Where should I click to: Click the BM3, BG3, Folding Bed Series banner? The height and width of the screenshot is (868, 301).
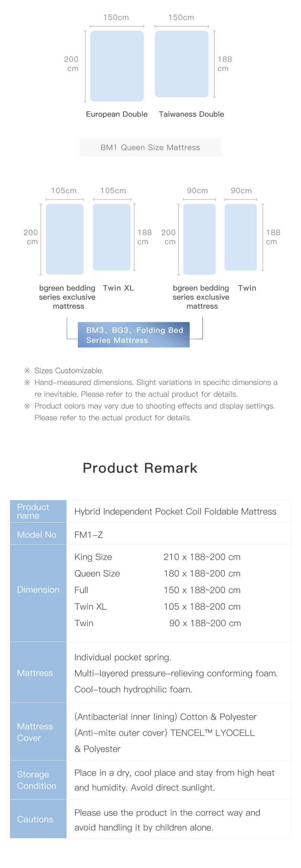coord(134,335)
